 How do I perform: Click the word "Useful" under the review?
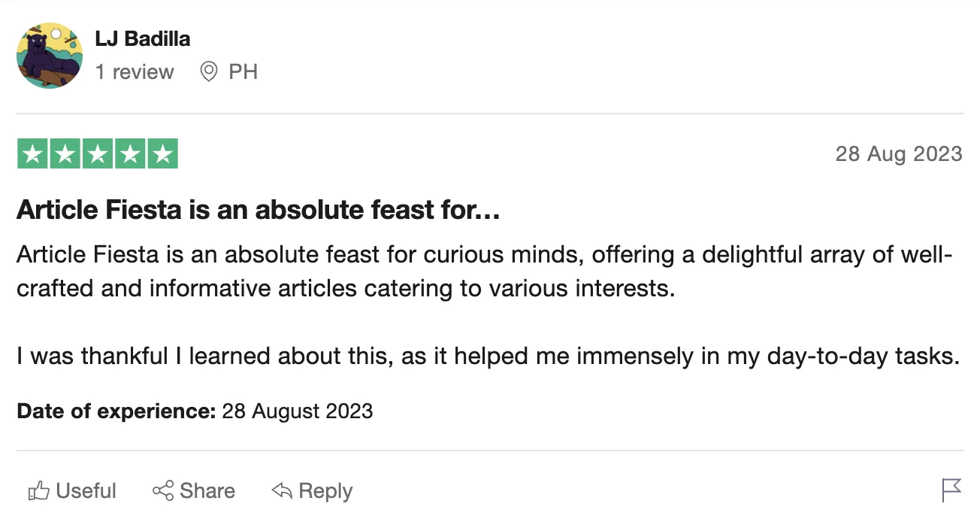(86, 491)
